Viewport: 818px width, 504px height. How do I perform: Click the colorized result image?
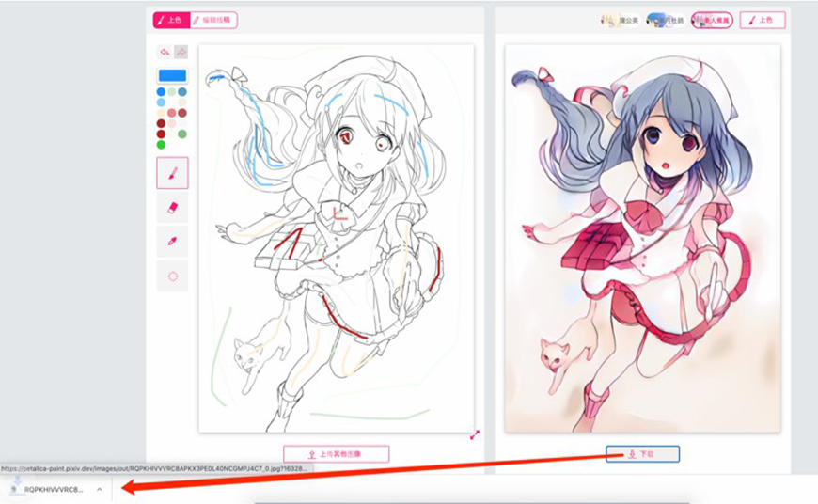pyautogui.click(x=642, y=238)
